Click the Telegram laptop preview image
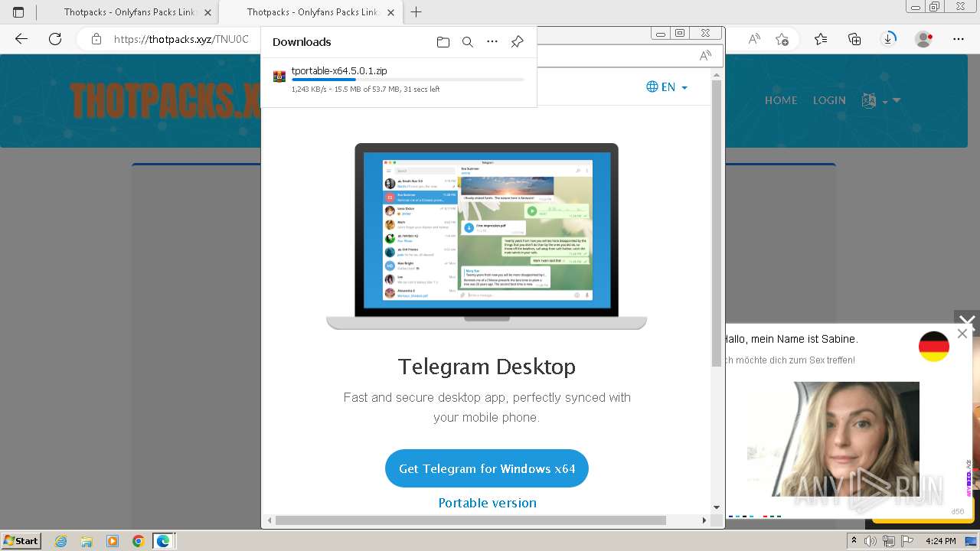Screen dimensions: 980x551 [487, 236]
